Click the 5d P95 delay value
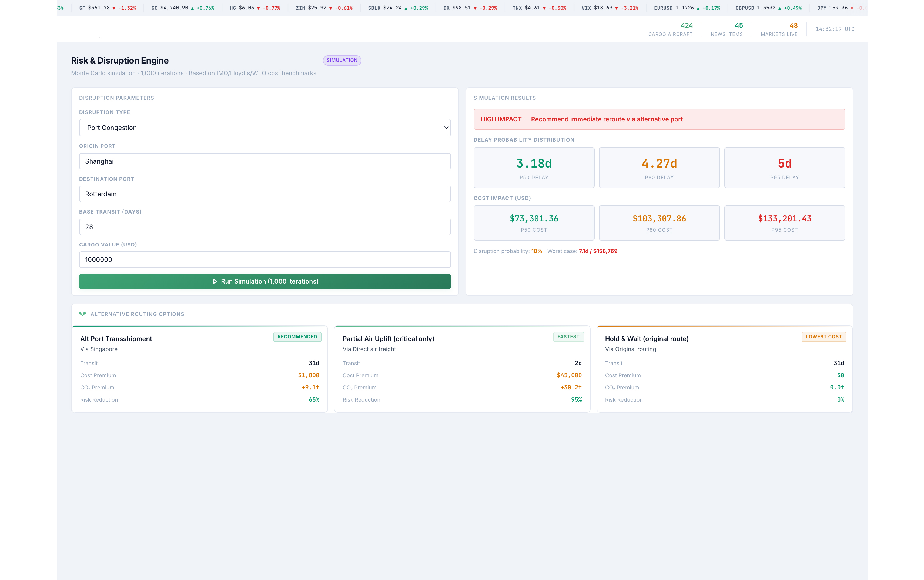This screenshot has width=924, height=580. coord(784,164)
